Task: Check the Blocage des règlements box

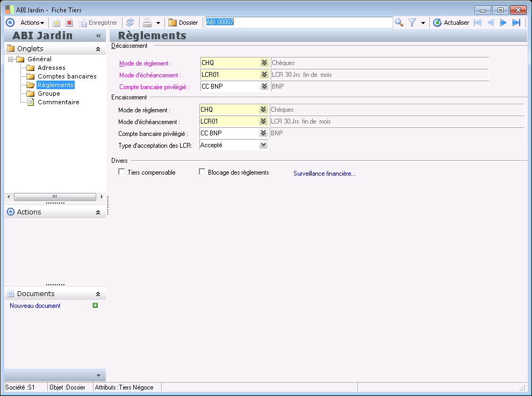Action: (202, 172)
